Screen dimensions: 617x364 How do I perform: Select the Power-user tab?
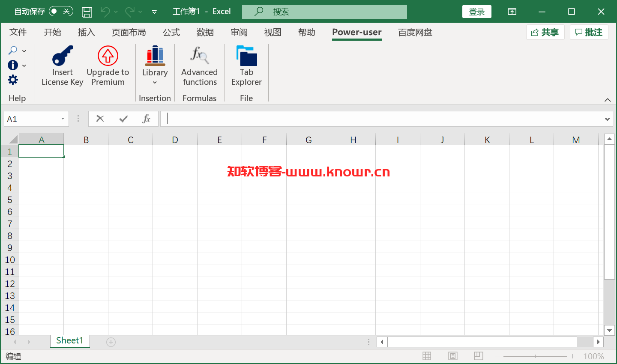coord(357,32)
